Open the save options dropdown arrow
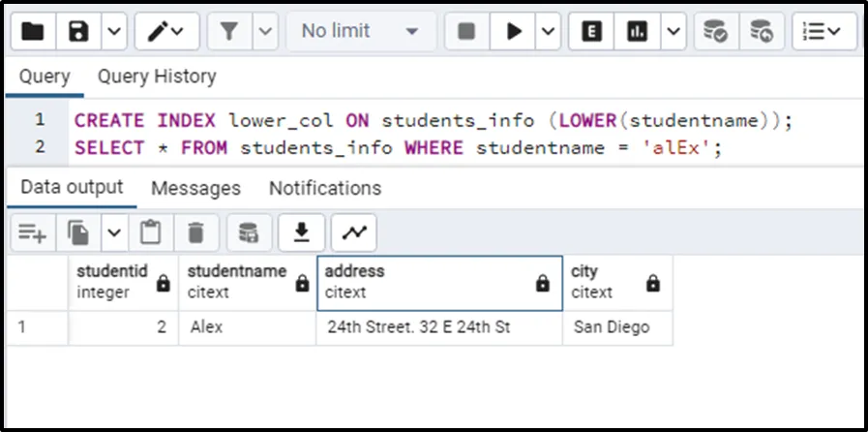Viewport: 868px width, 432px height. tap(113, 32)
